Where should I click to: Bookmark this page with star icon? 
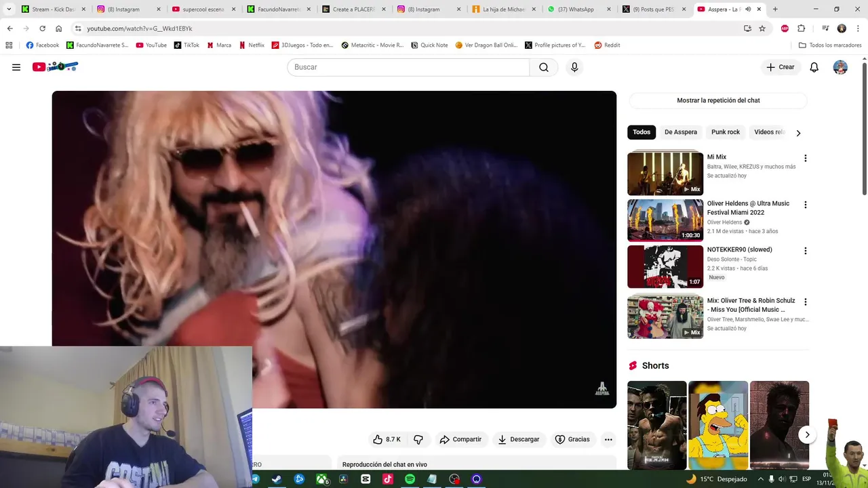(x=762, y=28)
